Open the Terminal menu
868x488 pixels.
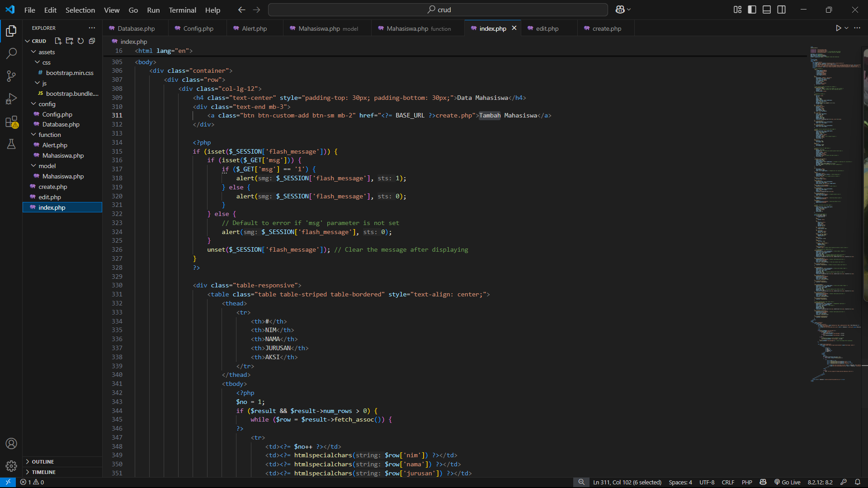click(x=182, y=10)
